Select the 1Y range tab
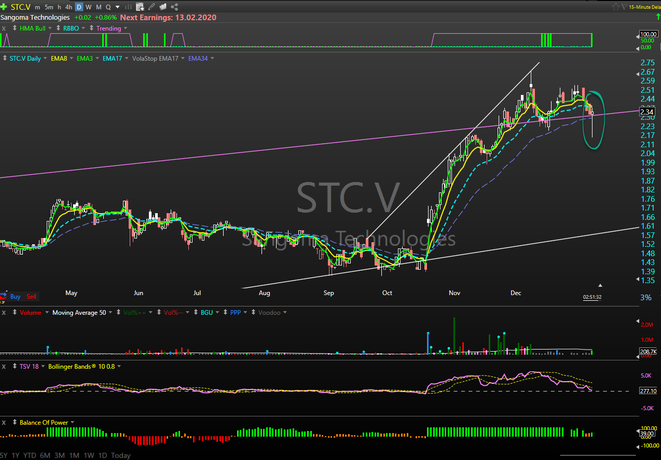Screen dimensions: 661x460 [x=16, y=455]
